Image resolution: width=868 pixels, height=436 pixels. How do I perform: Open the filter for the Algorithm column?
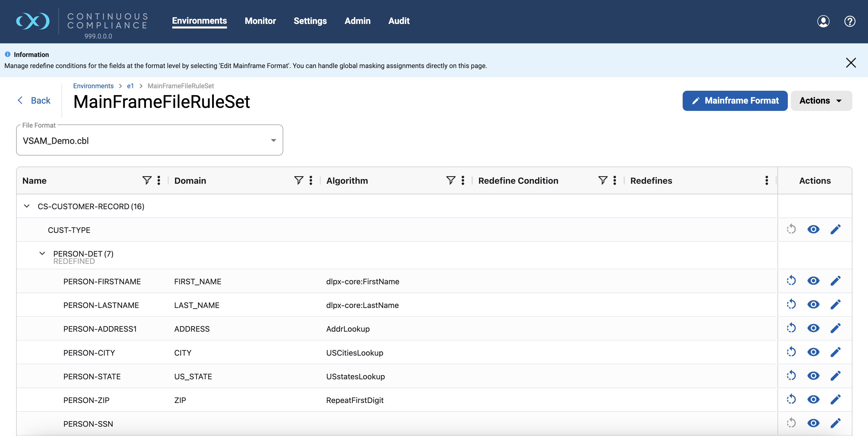pyautogui.click(x=450, y=180)
